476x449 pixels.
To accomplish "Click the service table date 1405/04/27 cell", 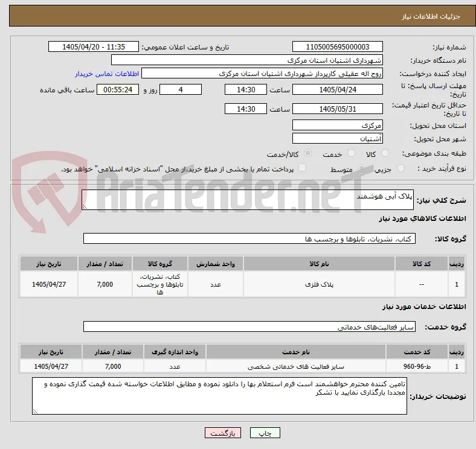I will click(51, 366).
